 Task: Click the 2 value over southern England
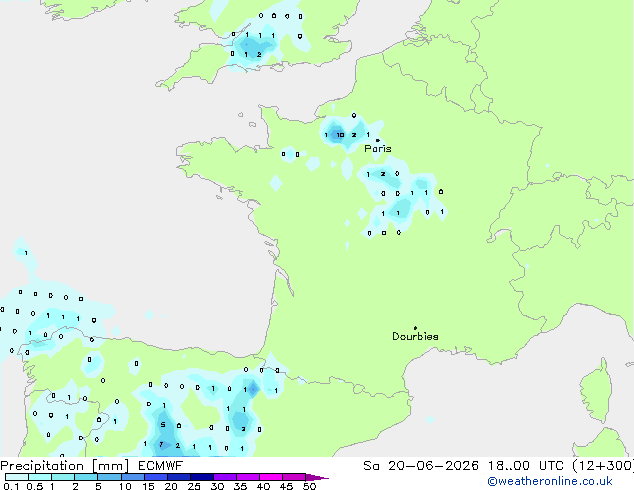pos(259,55)
